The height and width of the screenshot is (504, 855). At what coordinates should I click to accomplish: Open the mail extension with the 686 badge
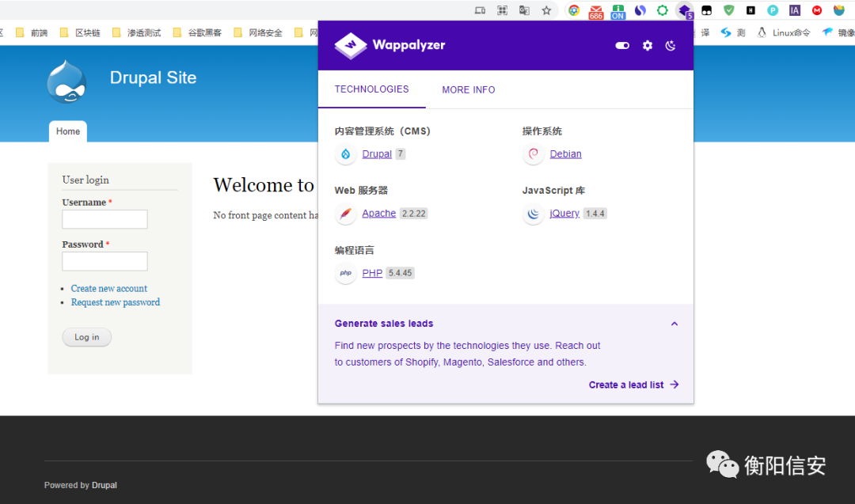point(595,11)
